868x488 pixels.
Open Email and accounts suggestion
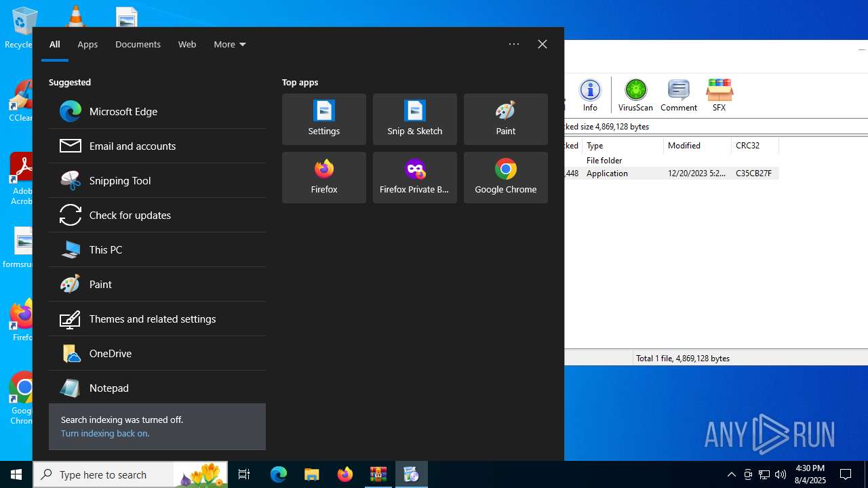[x=157, y=146]
